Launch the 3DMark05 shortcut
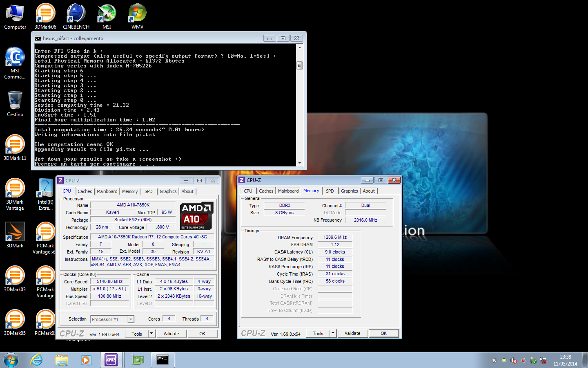This screenshot has width=588, height=368. point(15,323)
